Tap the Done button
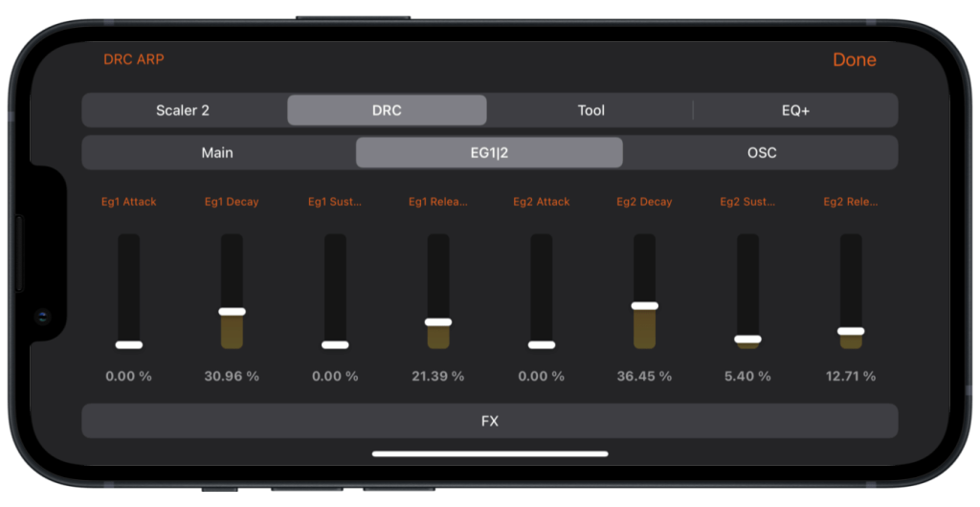 click(854, 59)
